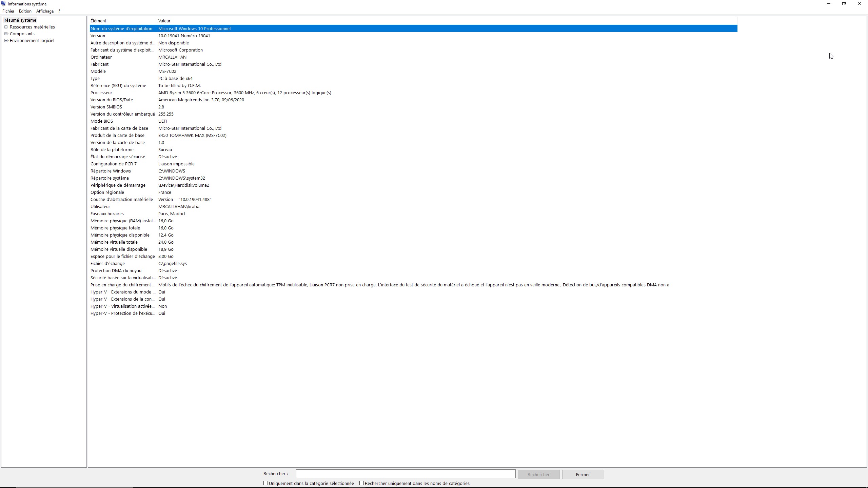
Task: Select the État du démarrage sécurisé row
Action: click(413, 157)
